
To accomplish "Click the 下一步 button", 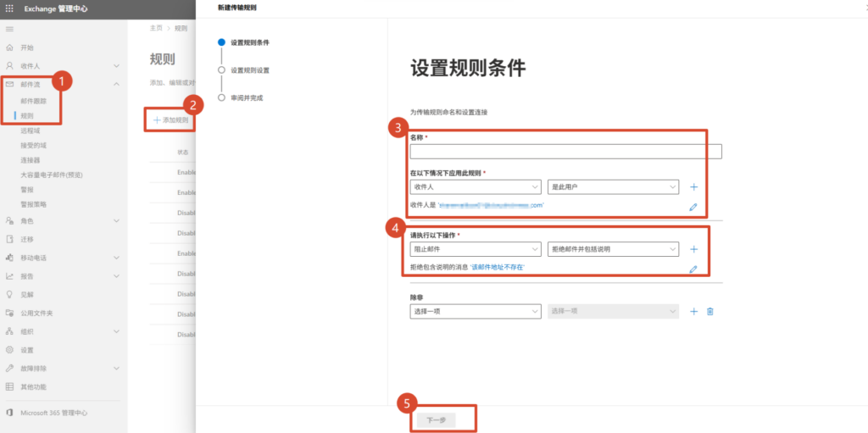I will [x=436, y=419].
